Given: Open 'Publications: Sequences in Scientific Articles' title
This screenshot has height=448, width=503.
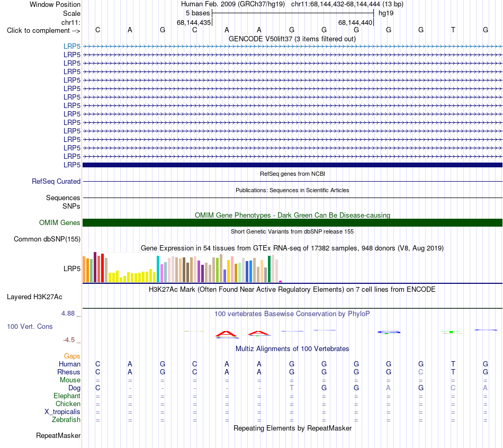Looking at the screenshot, I should pyautogui.click(x=292, y=190).
